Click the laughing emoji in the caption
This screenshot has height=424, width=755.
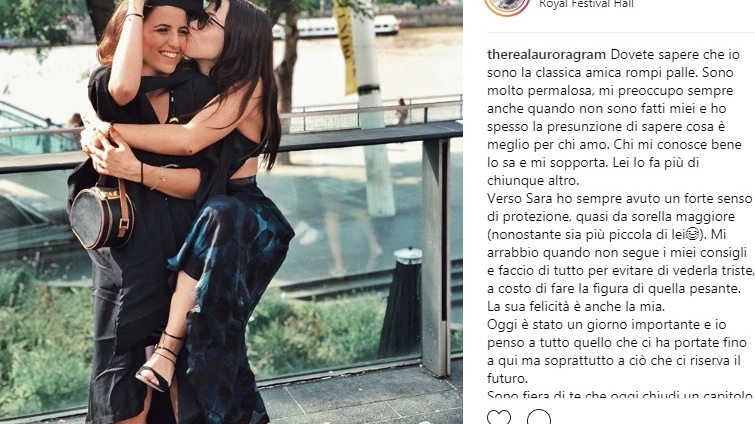tap(692, 234)
